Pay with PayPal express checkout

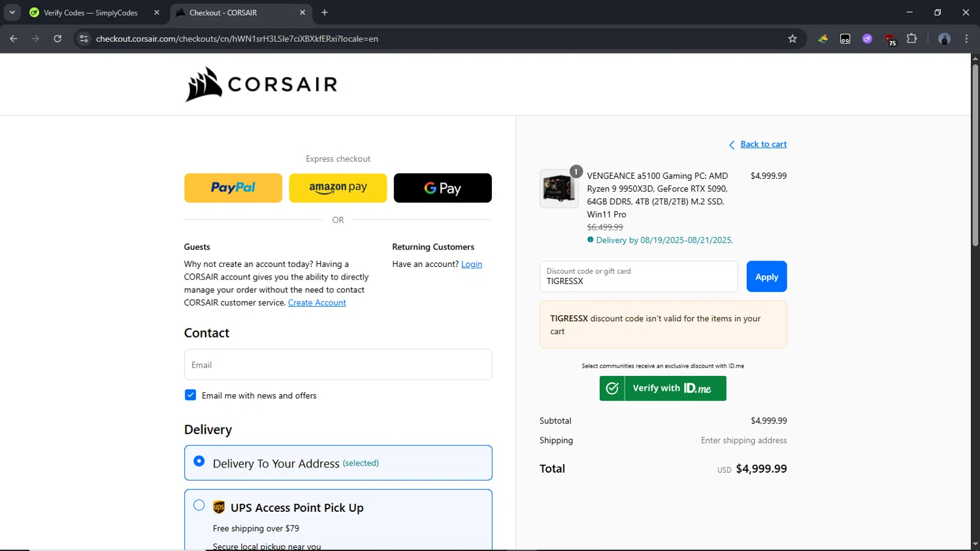tap(233, 188)
